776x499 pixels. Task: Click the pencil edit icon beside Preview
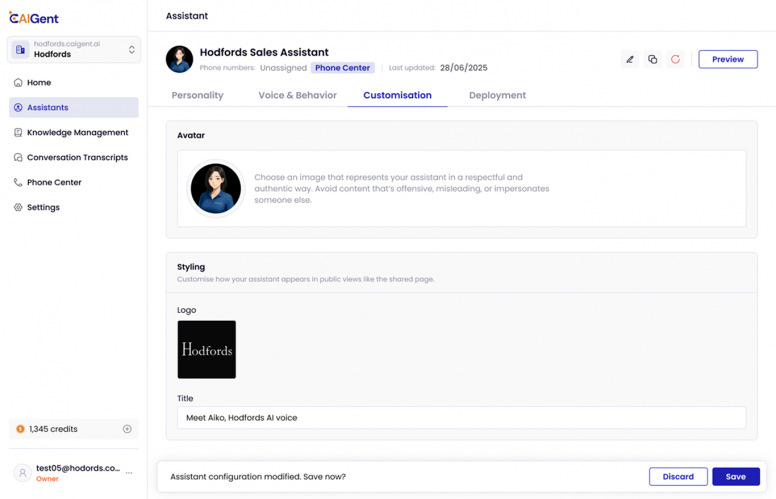tap(630, 60)
